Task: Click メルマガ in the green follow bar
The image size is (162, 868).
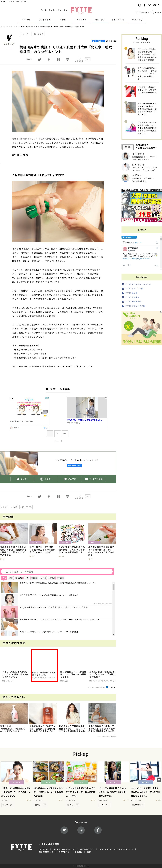Action: tap(70, 479)
